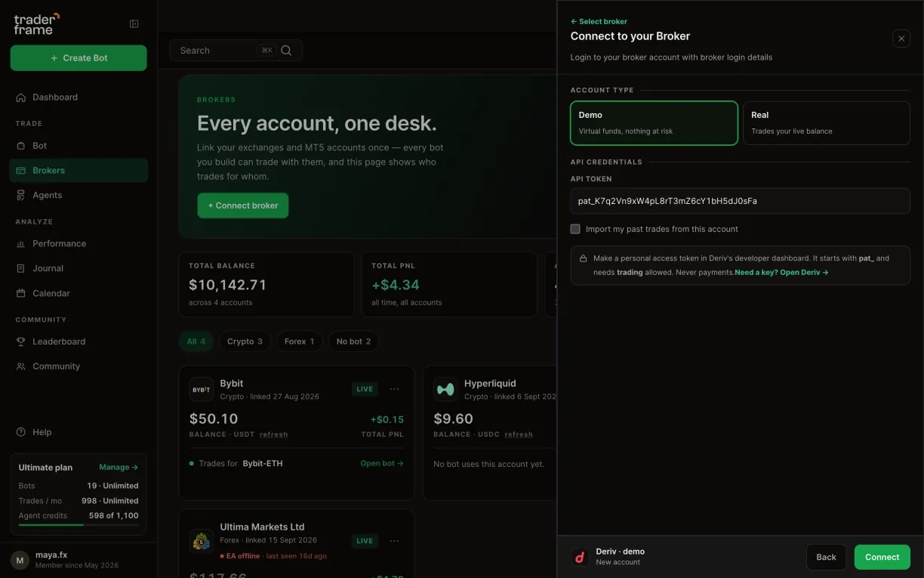
Task: Click the maya.fx avatar icon
Action: tap(20, 561)
